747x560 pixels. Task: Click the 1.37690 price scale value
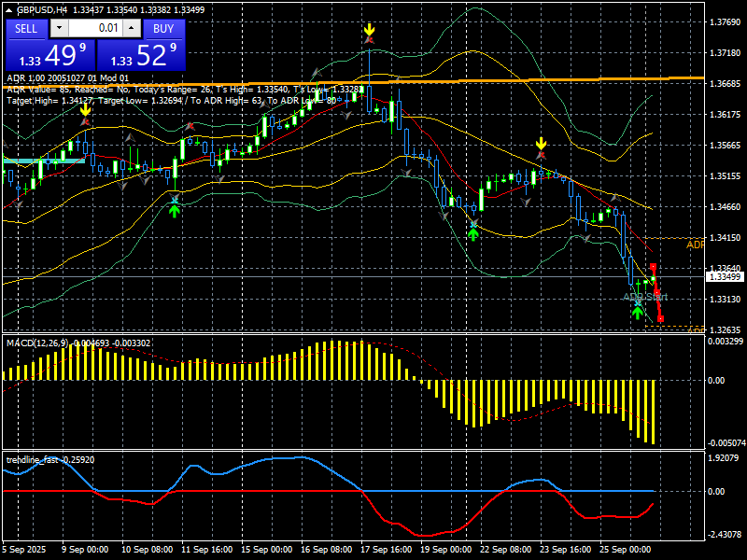click(x=726, y=21)
